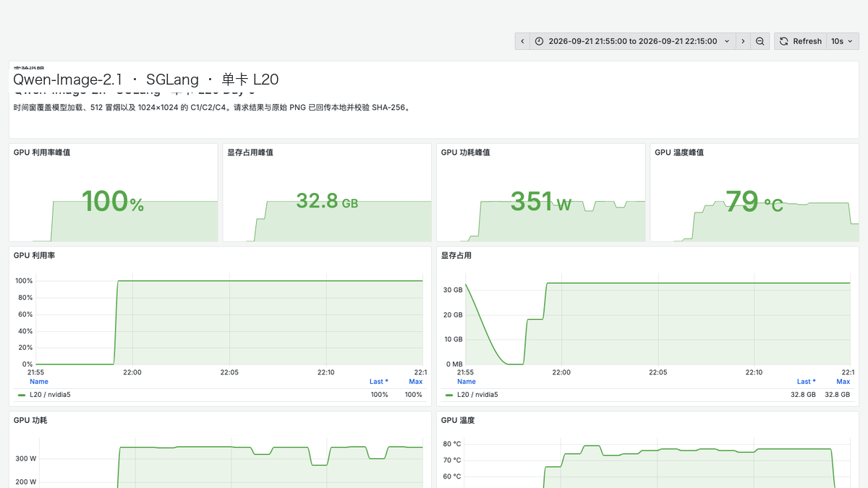This screenshot has height=488, width=868.
Task: Sort GPU 利用率 legend by Max
Action: tap(415, 382)
